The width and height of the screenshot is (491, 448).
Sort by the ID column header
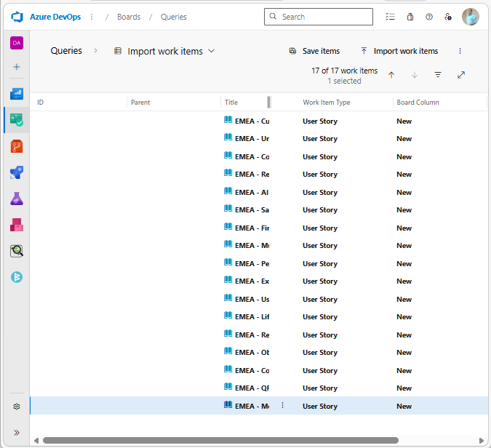(41, 103)
